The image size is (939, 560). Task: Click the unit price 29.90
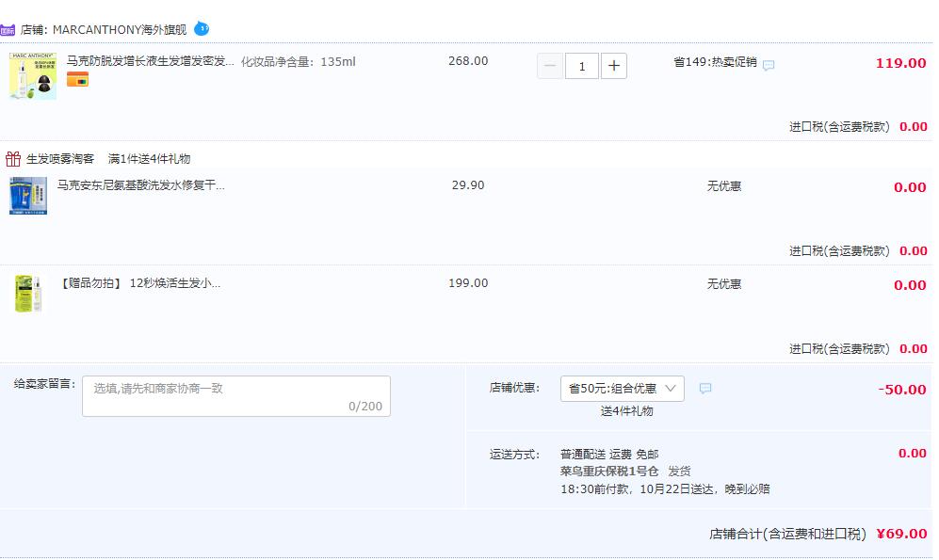pyautogui.click(x=468, y=185)
